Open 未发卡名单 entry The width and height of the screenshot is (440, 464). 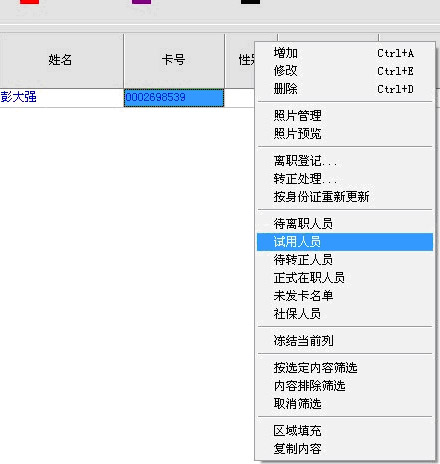coord(345,296)
